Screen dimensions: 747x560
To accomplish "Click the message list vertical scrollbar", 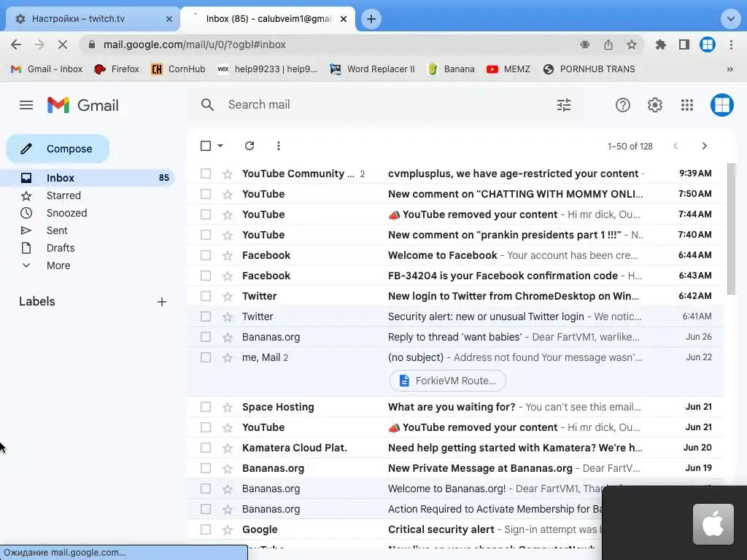I will point(731,228).
